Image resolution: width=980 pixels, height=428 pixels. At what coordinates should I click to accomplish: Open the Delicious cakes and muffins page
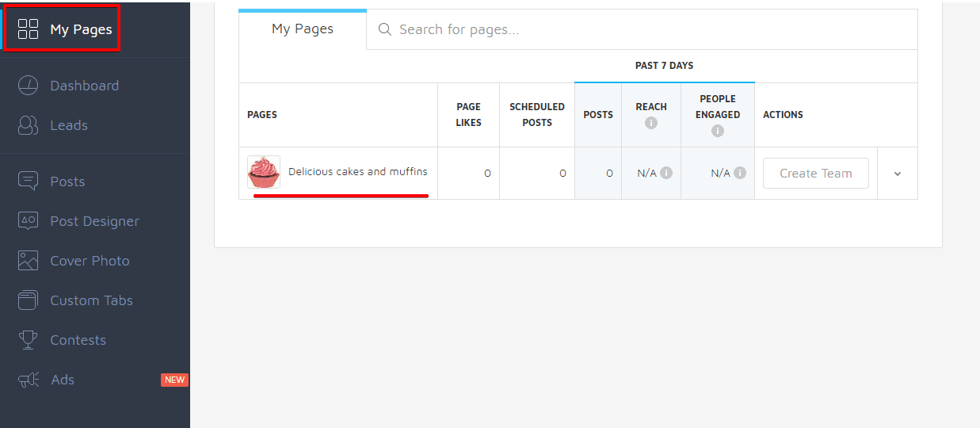(x=357, y=171)
